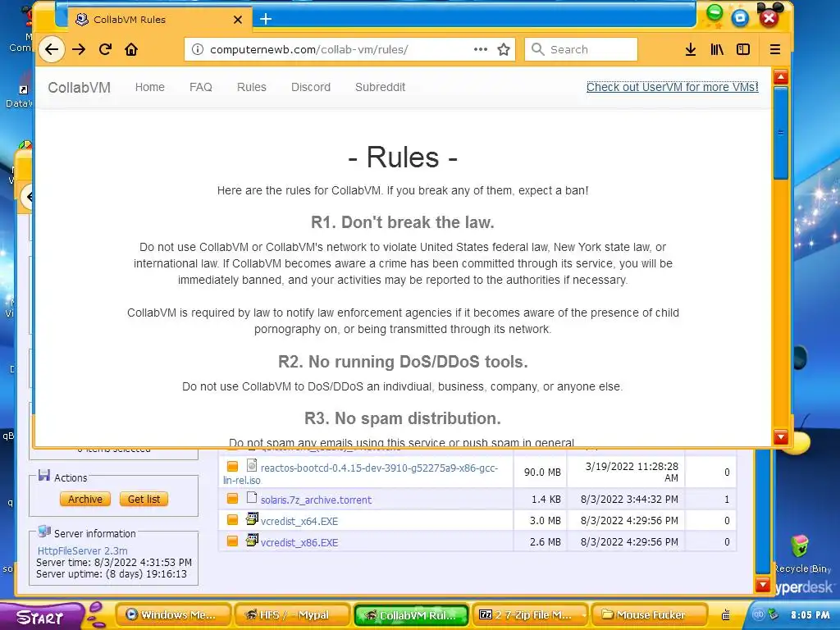
Task: Click browser scrollbar up arrow
Action: [781, 77]
